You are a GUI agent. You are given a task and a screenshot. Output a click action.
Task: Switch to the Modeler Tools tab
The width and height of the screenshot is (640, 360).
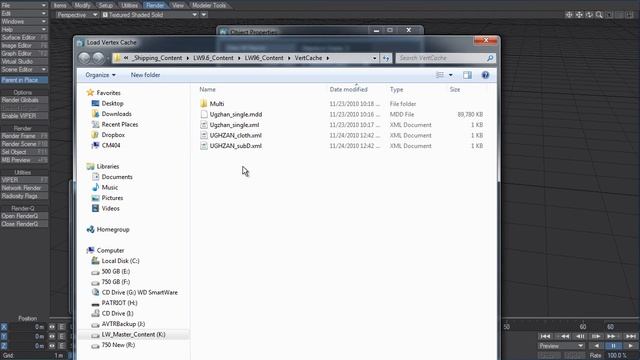tap(209, 5)
